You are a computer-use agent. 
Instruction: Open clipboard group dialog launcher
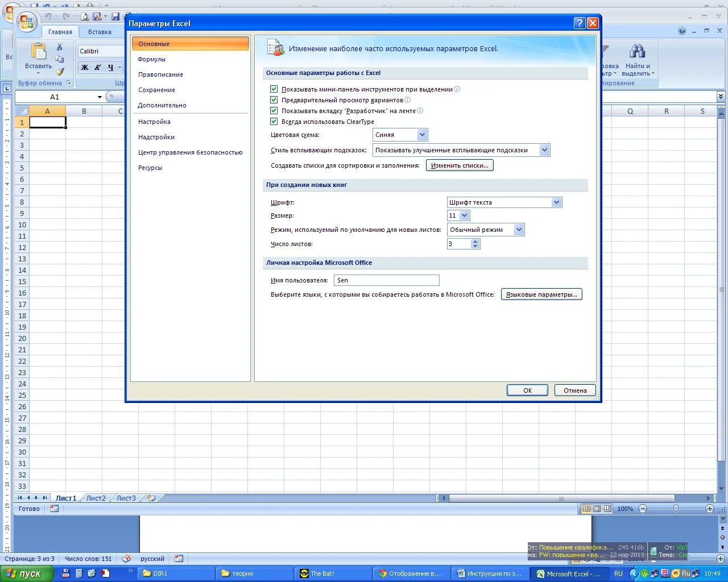[68, 83]
